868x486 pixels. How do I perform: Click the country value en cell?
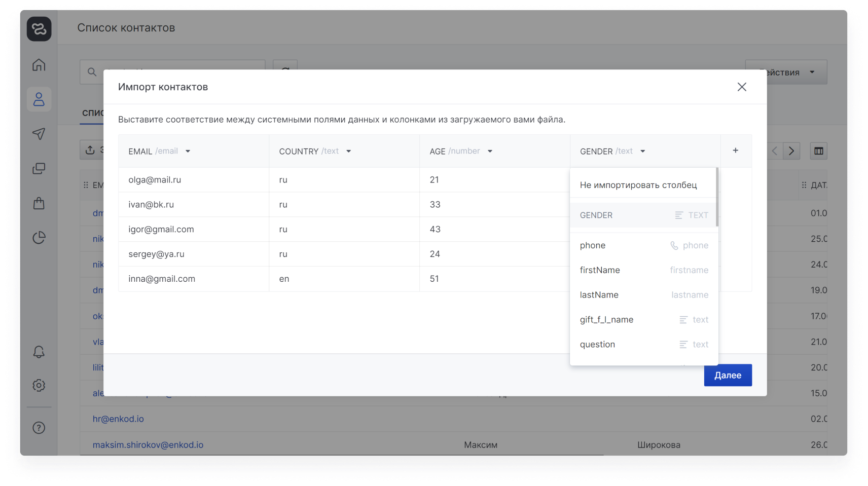(344, 279)
